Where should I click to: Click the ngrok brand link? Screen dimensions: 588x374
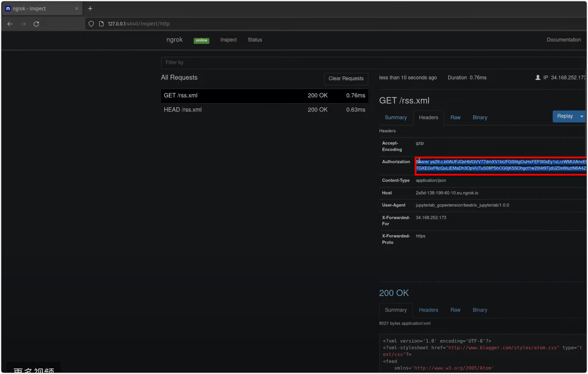pos(174,39)
